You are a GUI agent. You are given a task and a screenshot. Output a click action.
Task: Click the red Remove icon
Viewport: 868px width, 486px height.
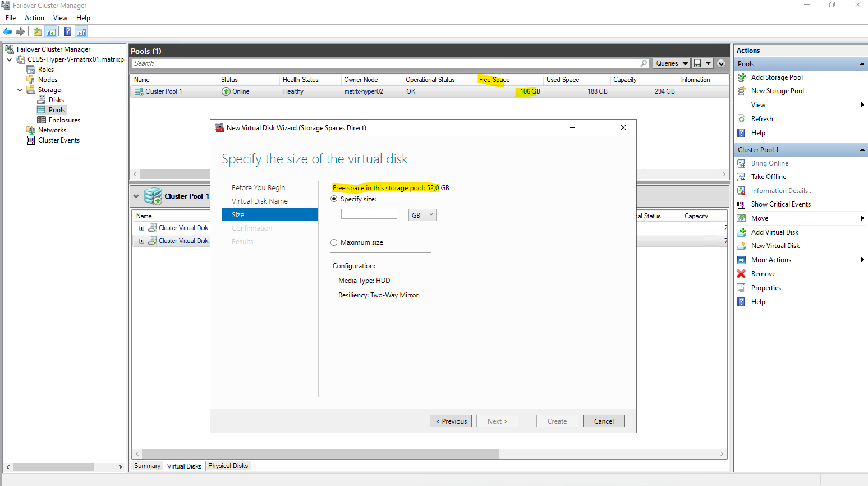click(741, 274)
